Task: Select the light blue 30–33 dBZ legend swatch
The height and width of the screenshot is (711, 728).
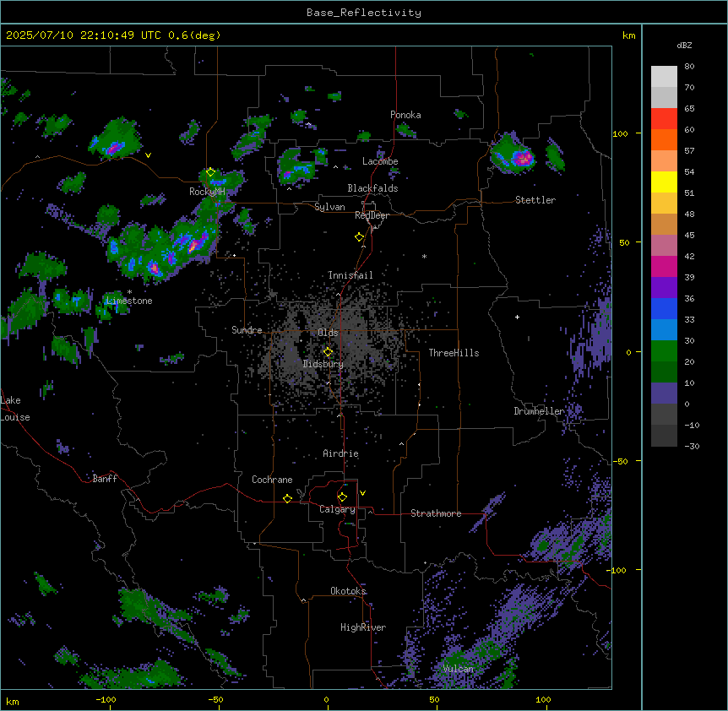Action: click(664, 330)
